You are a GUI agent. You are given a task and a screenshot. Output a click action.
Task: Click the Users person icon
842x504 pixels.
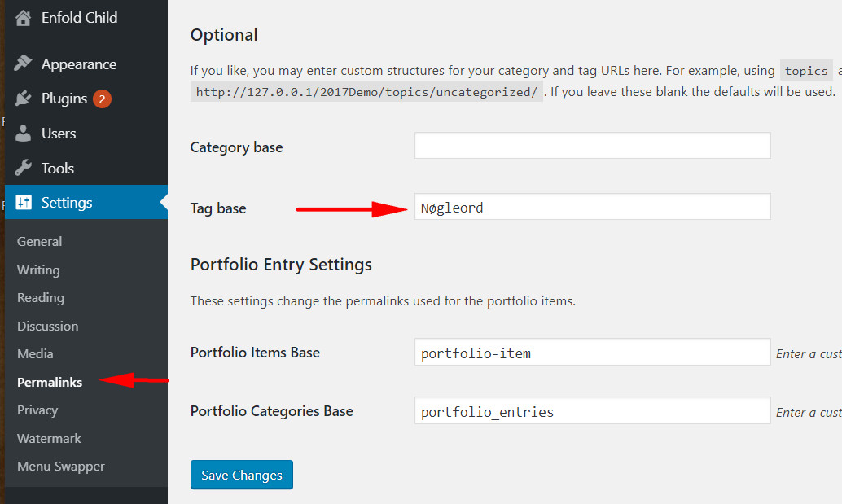pos(23,133)
